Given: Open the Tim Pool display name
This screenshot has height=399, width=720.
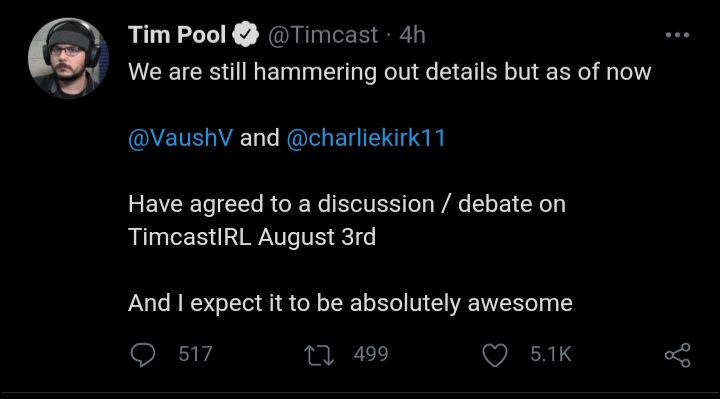Looking at the screenshot, I should click(177, 35).
